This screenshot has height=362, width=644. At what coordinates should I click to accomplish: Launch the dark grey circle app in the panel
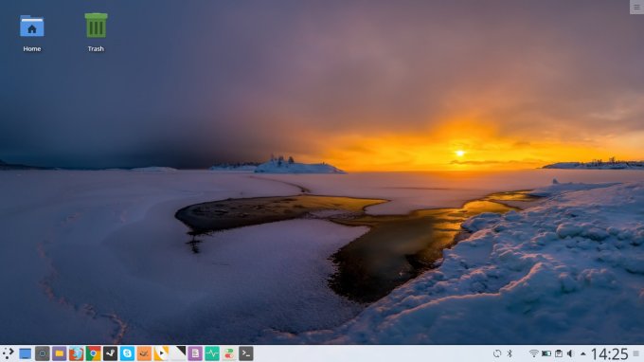[x=42, y=353]
